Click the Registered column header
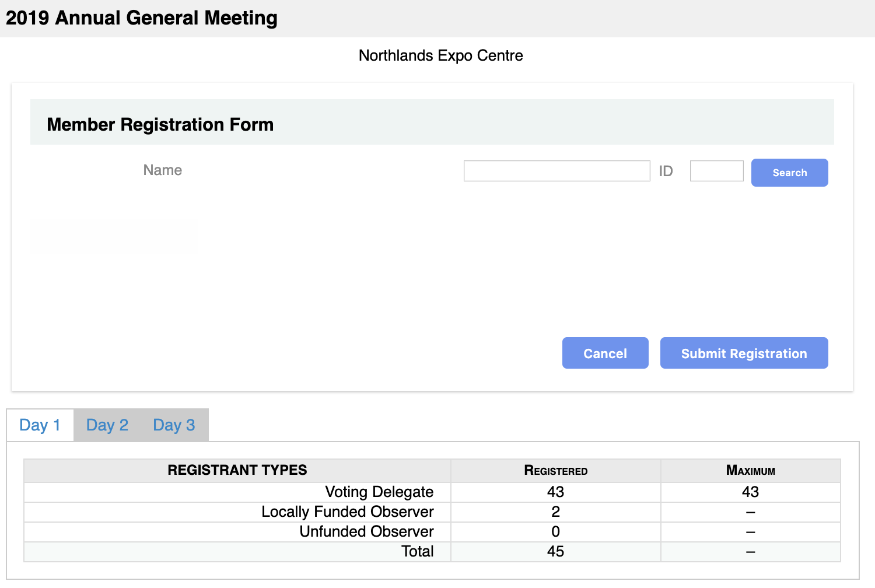875x588 pixels. pos(555,471)
